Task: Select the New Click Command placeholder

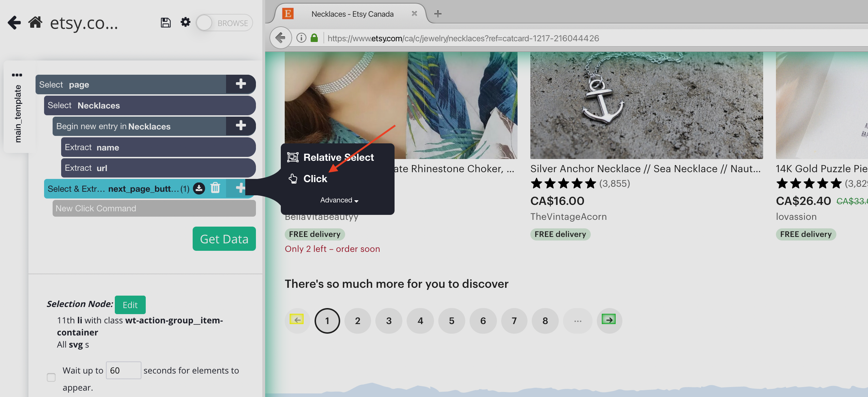Action: [x=154, y=208]
